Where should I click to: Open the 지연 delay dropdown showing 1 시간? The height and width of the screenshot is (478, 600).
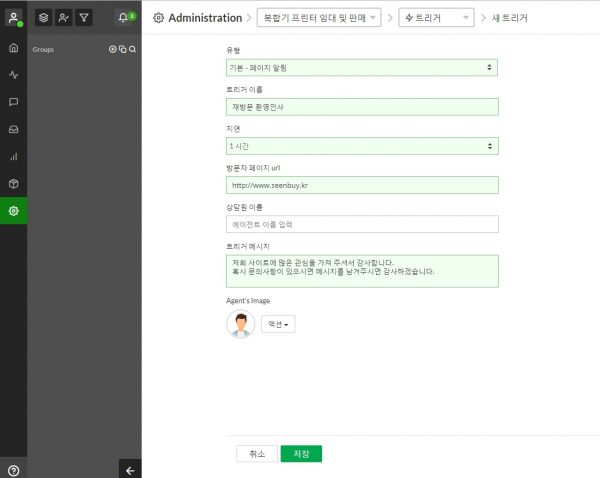tap(362, 146)
